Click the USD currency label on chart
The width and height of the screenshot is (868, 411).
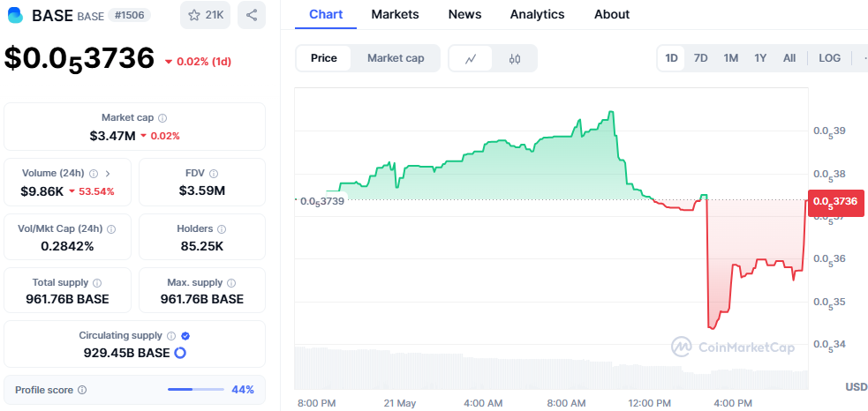(x=856, y=386)
